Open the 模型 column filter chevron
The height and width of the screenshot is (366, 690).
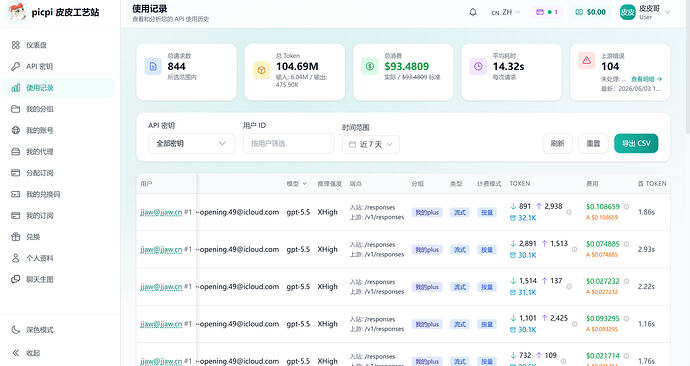[x=305, y=184]
